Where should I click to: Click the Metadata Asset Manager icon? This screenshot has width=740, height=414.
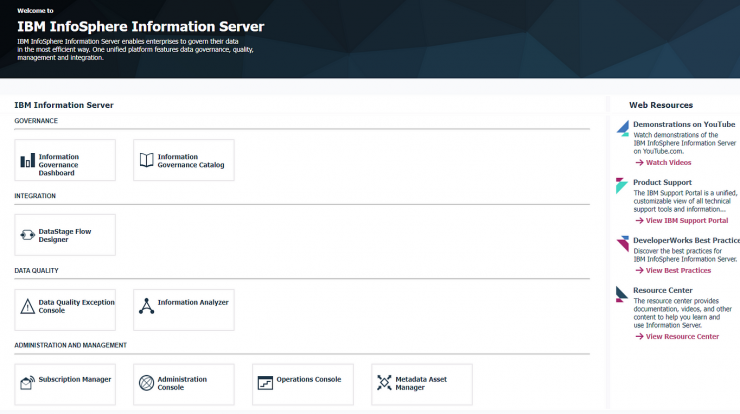pos(384,382)
